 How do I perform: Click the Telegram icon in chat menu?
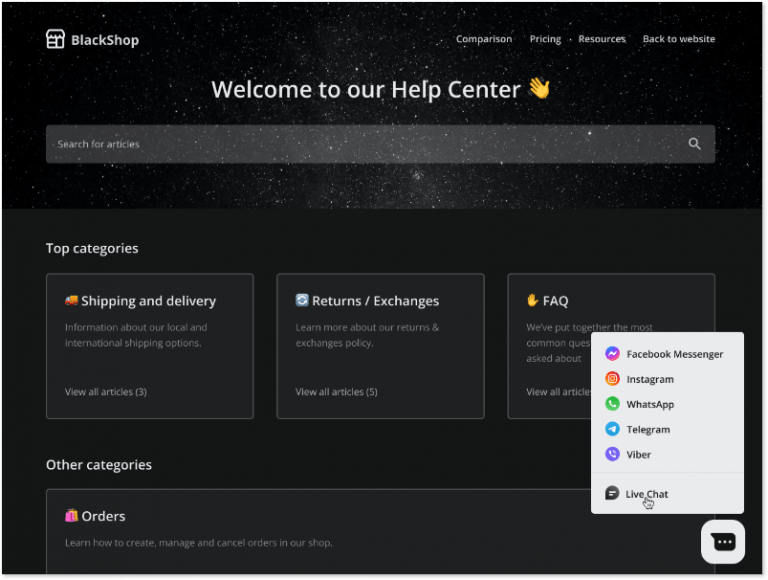[x=612, y=429]
